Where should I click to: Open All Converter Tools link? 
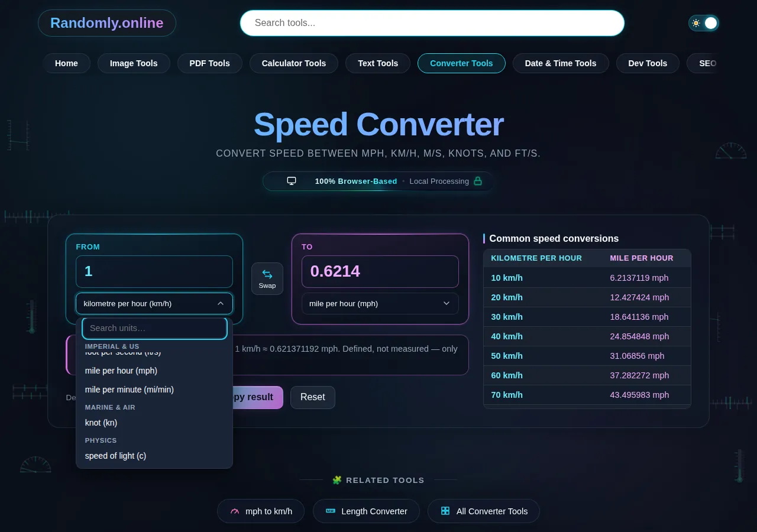coord(484,511)
